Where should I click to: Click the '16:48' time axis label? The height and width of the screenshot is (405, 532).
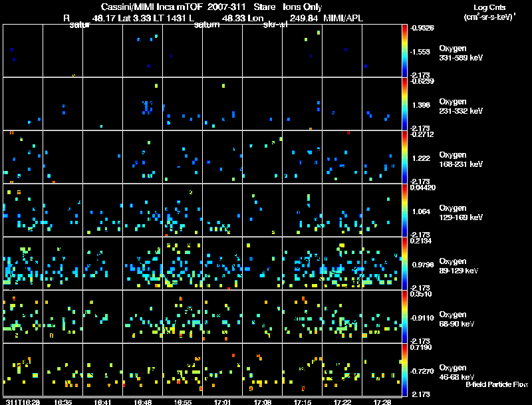[x=142, y=402]
